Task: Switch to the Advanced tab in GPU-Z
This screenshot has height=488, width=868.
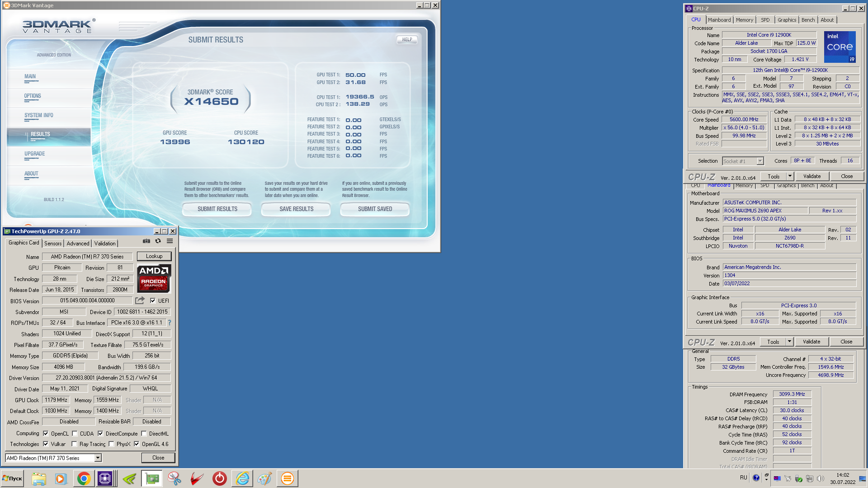Action: tap(78, 244)
